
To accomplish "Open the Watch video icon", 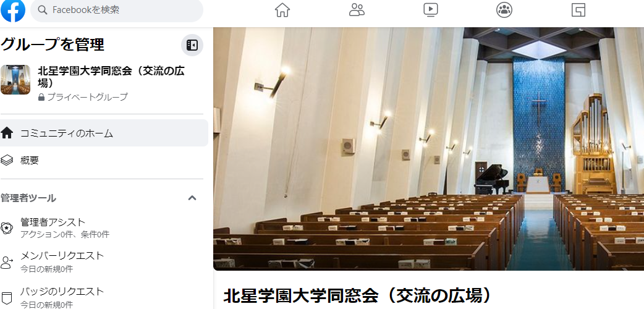I will 430,10.
